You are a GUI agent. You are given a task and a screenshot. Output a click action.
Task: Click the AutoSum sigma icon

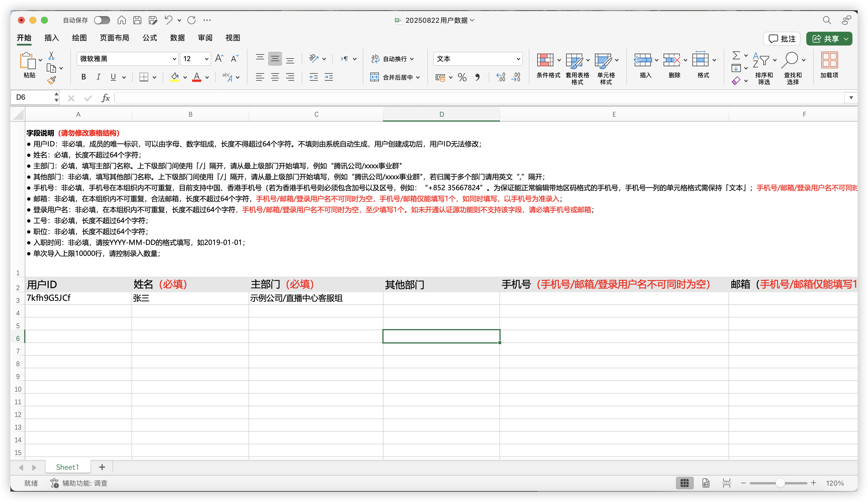coord(736,55)
